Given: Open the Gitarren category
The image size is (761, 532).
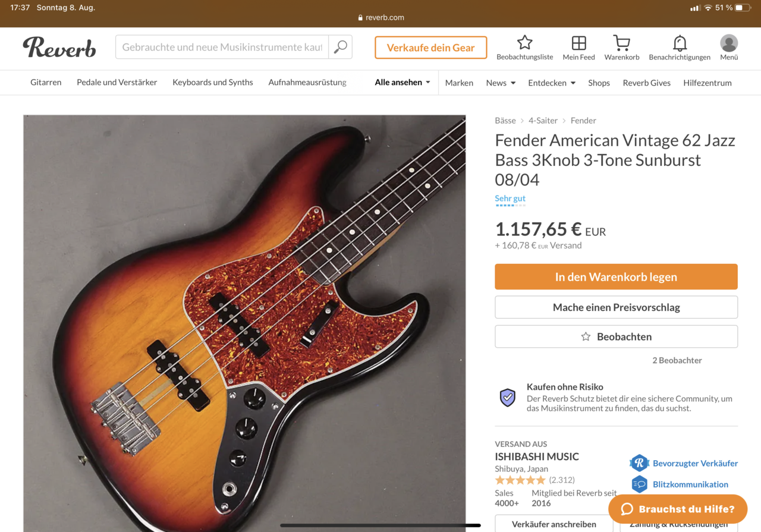Looking at the screenshot, I should click(46, 83).
